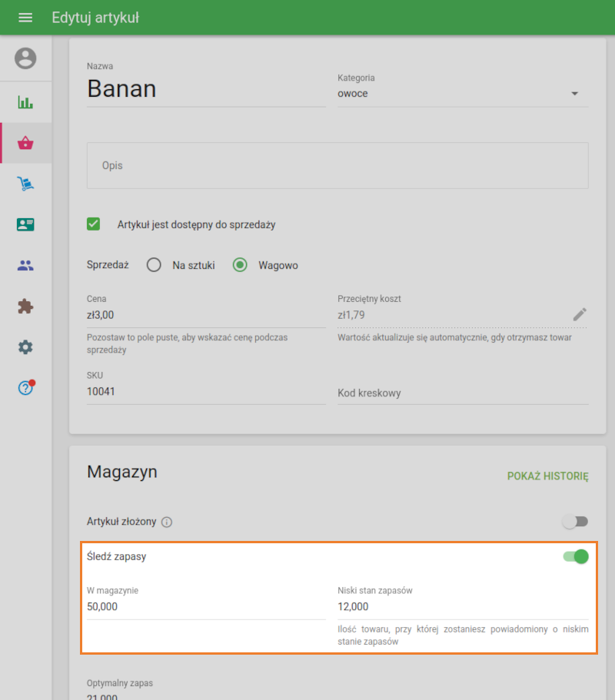Screen dimensions: 615x700
Task: Click the pencil icon to edit average cost
Action: point(580,314)
